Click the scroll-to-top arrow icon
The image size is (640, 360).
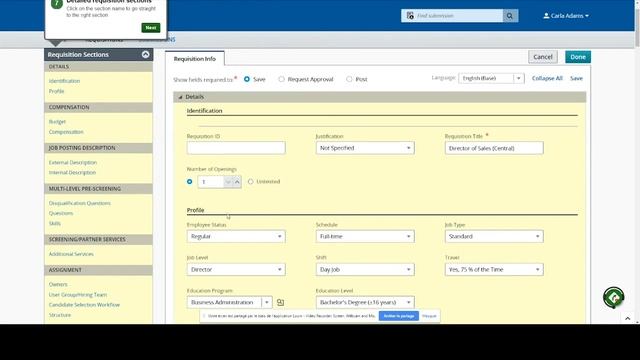628,318
